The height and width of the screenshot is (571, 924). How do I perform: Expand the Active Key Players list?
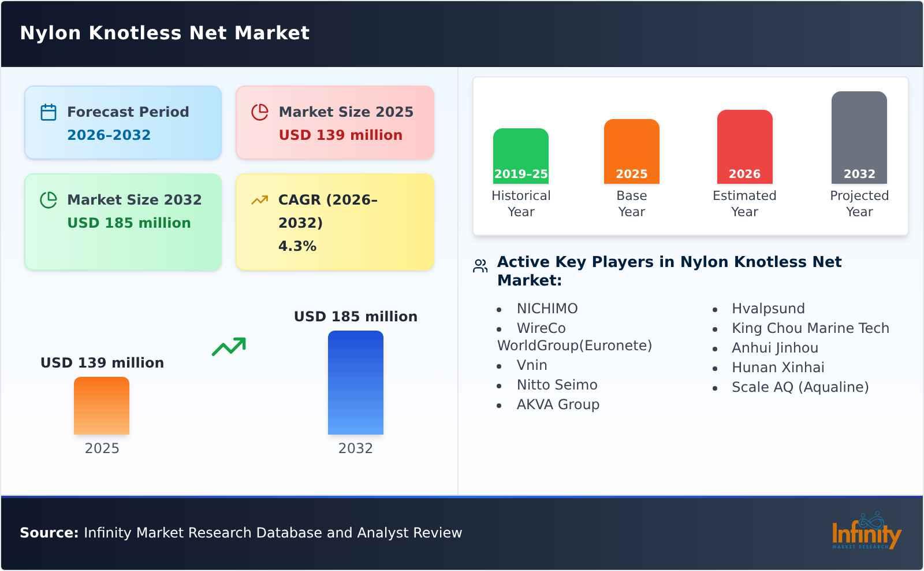[670, 270]
